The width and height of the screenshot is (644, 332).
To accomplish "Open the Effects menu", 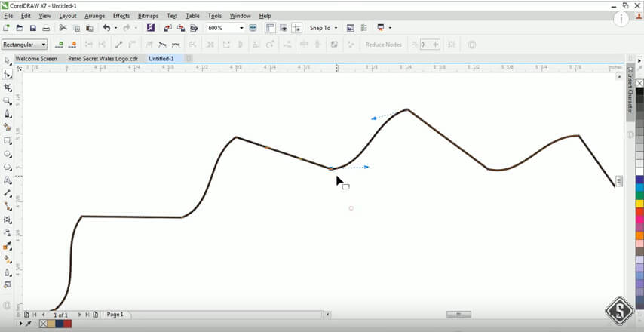I will [x=121, y=15].
